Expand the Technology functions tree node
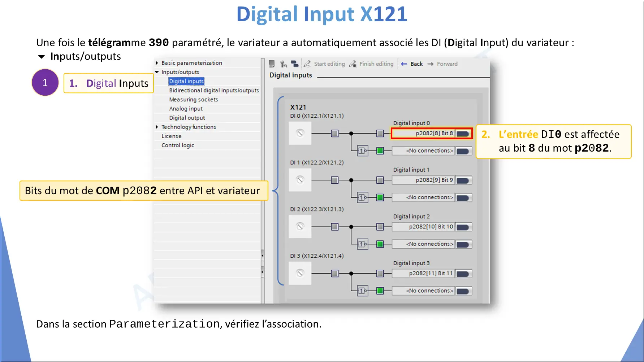The height and width of the screenshot is (362, 644). click(x=157, y=127)
